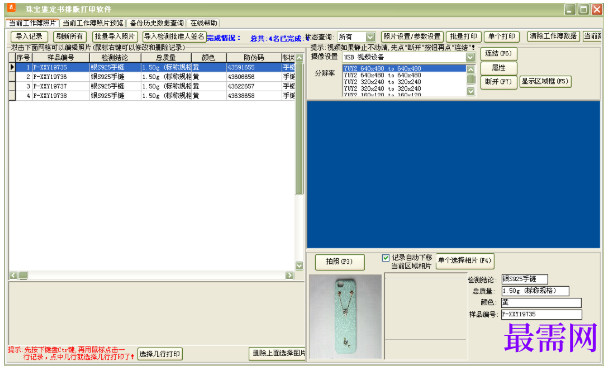Click 序号 column header

point(24,58)
